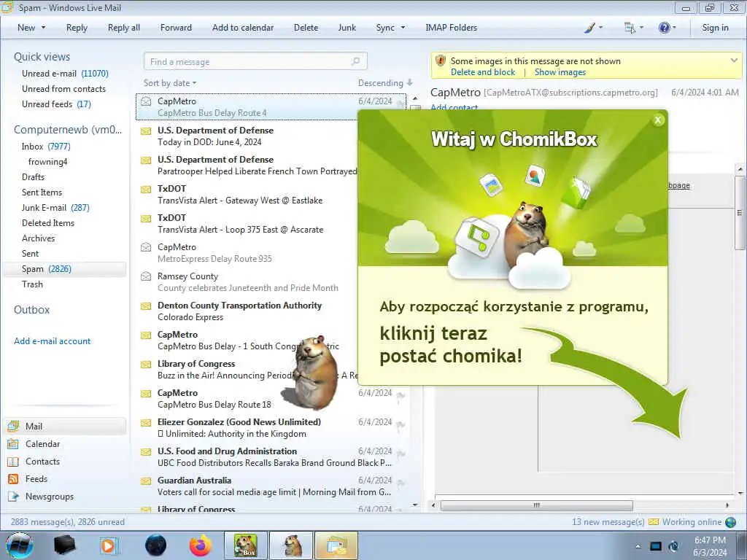Open the Trash folder
747x560 pixels.
click(32, 284)
